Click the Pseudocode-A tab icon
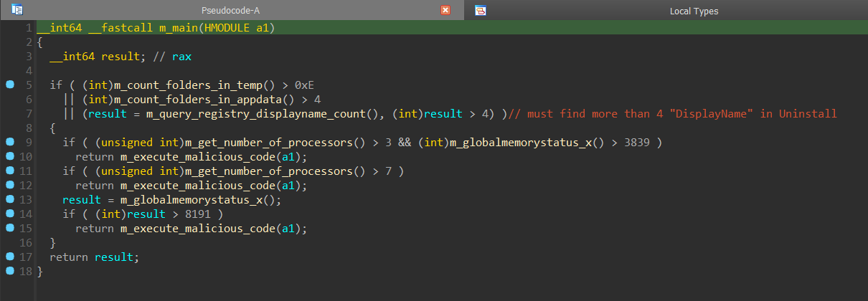 [17, 10]
